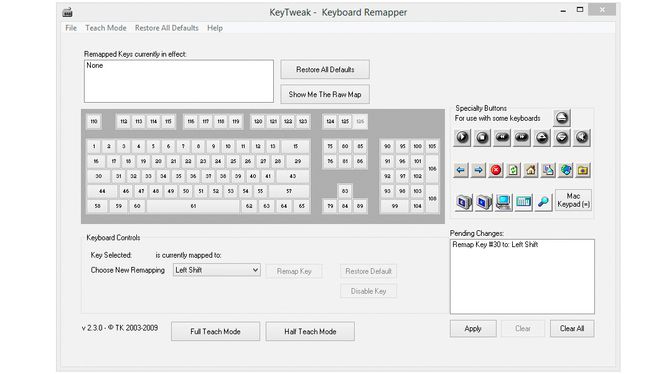
Task: Select keyboard key 16
Action: click(96, 161)
